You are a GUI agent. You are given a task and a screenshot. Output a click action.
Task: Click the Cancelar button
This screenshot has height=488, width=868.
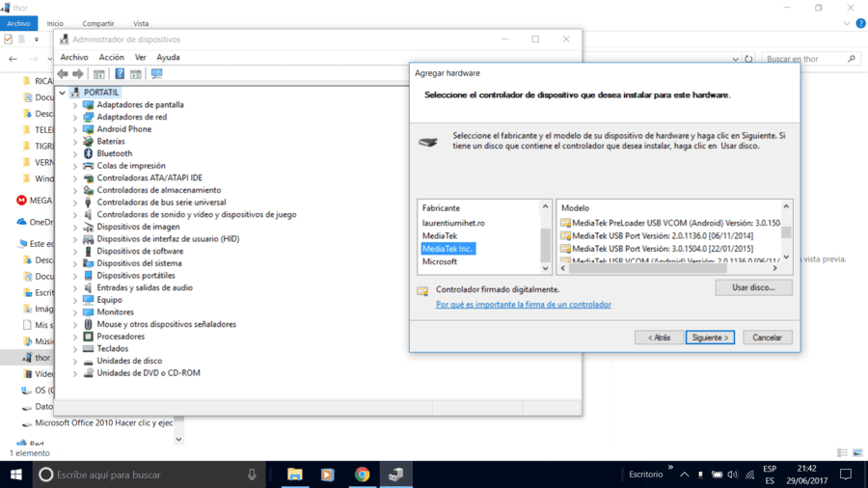coord(767,338)
